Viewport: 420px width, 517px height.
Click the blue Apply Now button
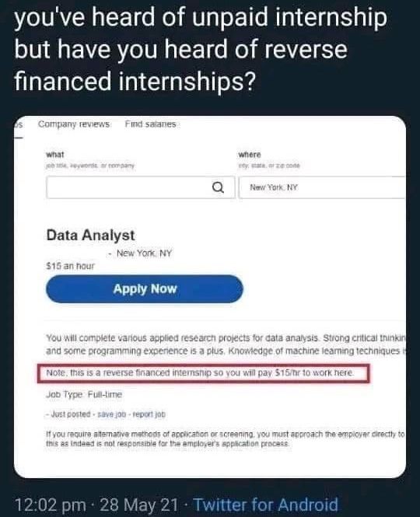[145, 289]
